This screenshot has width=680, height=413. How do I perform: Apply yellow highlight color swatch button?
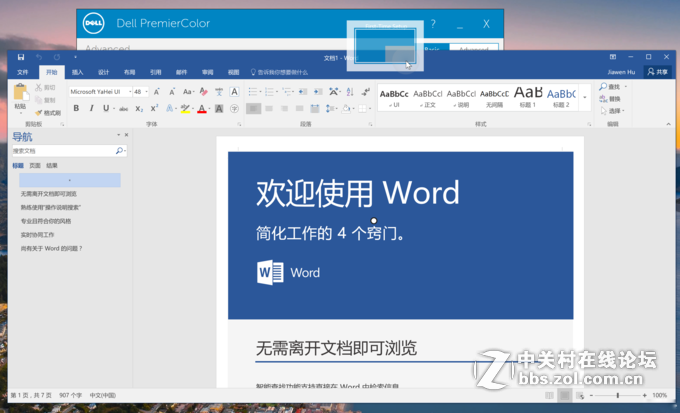[x=185, y=109]
